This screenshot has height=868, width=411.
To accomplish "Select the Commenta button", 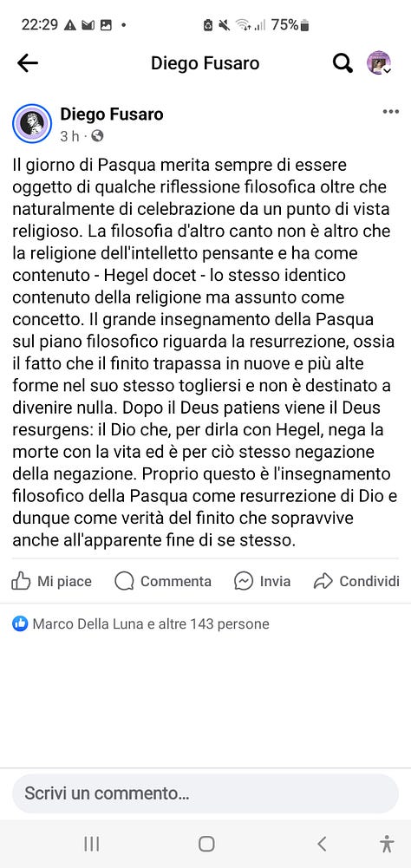I will (x=163, y=581).
